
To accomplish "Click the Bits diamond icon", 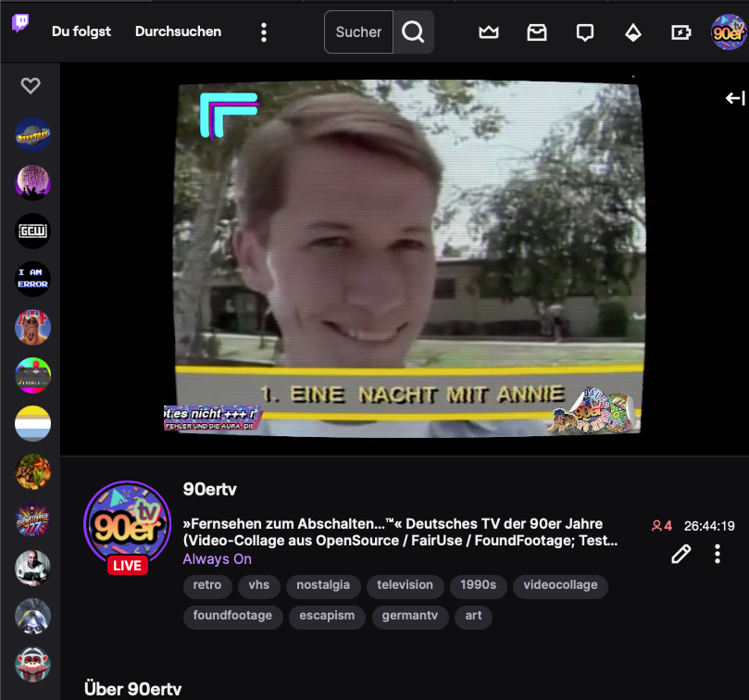I will tap(633, 32).
